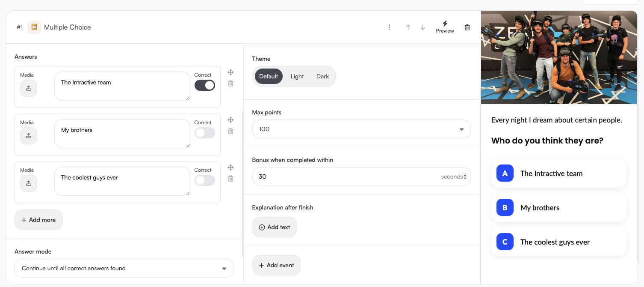644x287 pixels.
Task: Expand the Answer mode dropdown
Action: (x=124, y=269)
